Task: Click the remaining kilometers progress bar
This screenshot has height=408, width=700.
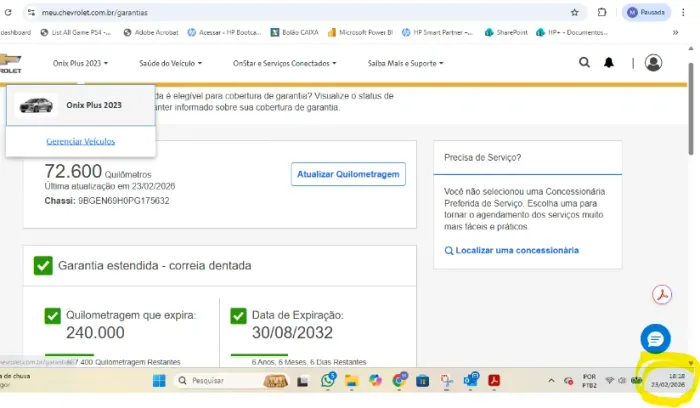Action: (69, 355)
